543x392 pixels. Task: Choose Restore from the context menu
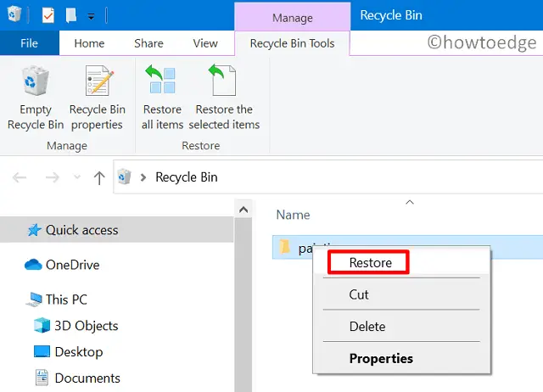(x=401, y=262)
